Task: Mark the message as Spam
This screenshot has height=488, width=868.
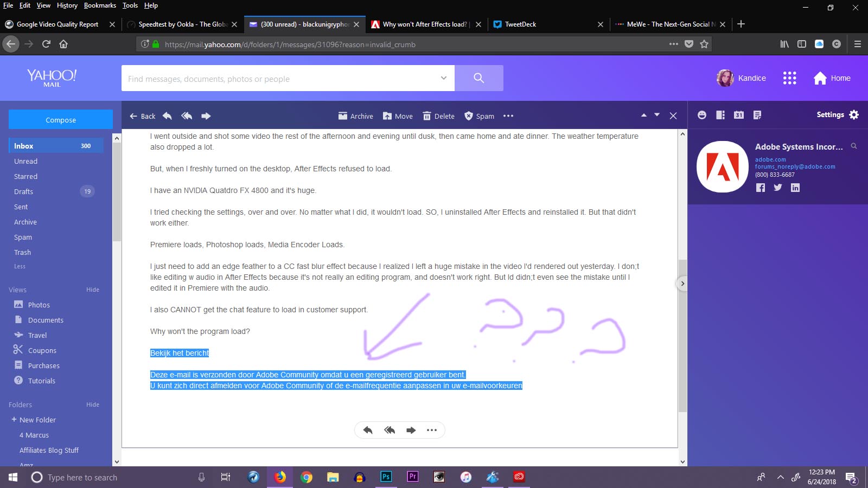Action: [479, 116]
